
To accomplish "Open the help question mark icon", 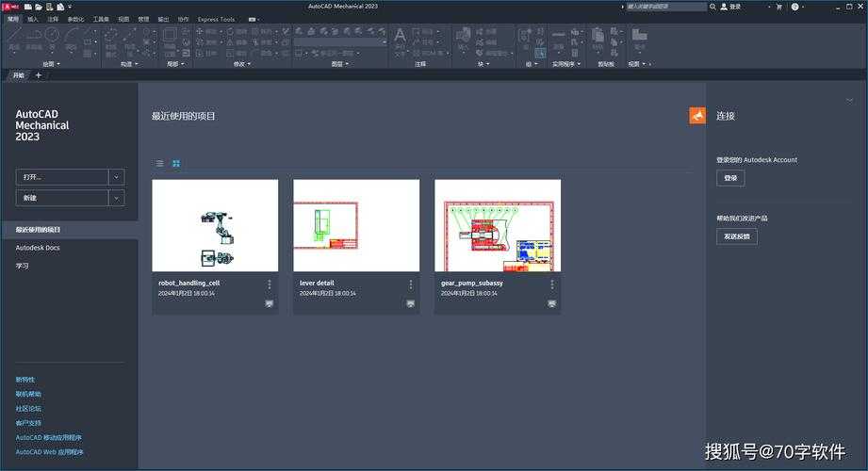I will [794, 7].
